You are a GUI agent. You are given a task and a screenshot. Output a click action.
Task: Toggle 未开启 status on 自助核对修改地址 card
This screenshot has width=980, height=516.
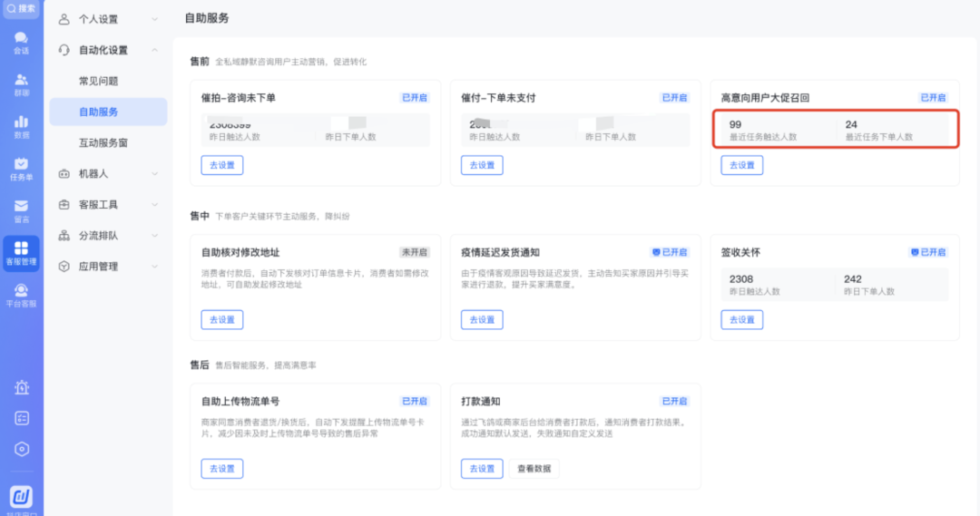click(415, 252)
